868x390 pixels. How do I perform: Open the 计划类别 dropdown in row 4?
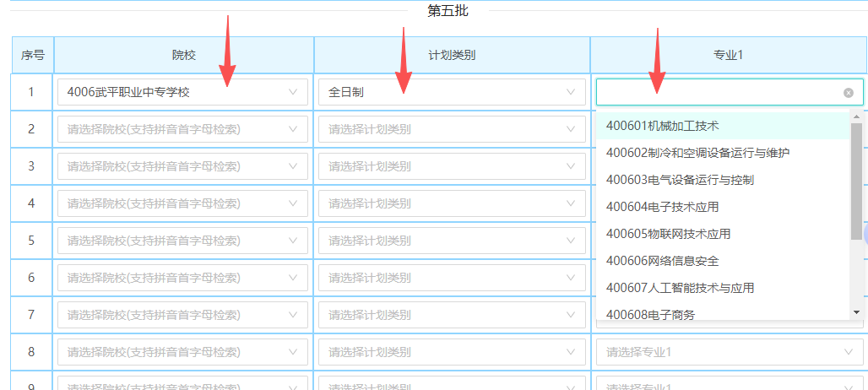pos(452,203)
